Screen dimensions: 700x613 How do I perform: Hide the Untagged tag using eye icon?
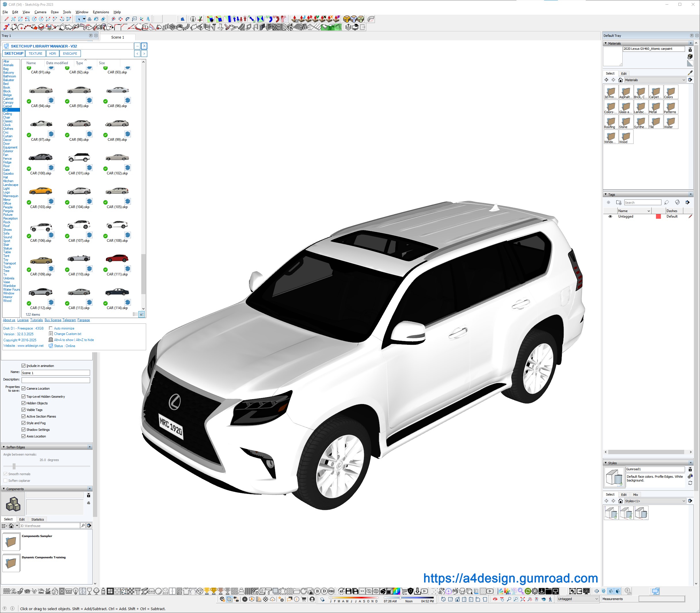click(610, 216)
